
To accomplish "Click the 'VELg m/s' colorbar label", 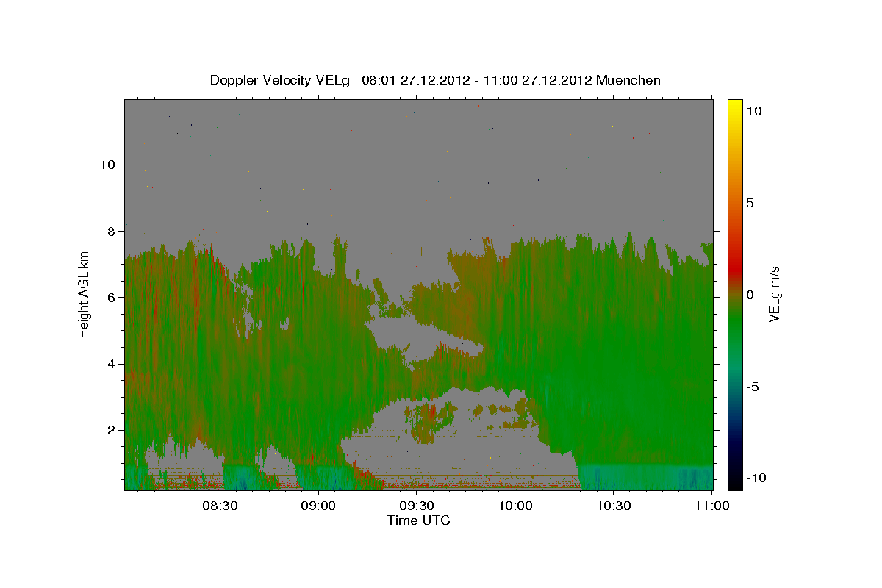I will 775,295.
